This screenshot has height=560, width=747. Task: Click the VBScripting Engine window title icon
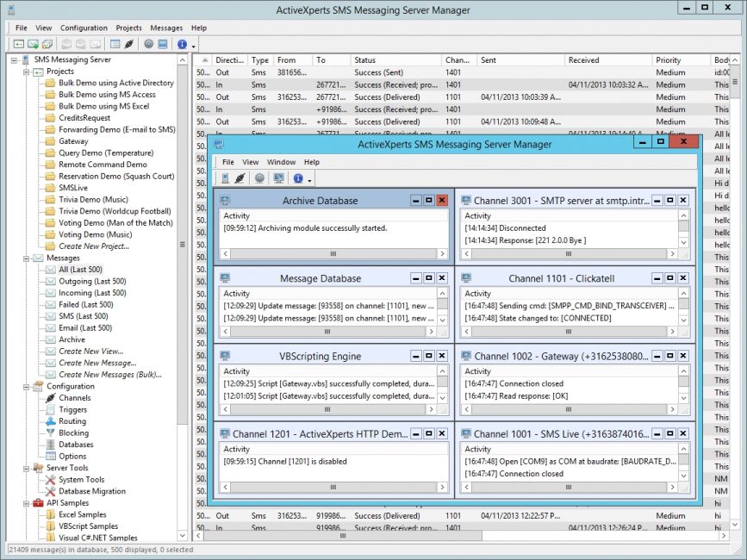(225, 356)
